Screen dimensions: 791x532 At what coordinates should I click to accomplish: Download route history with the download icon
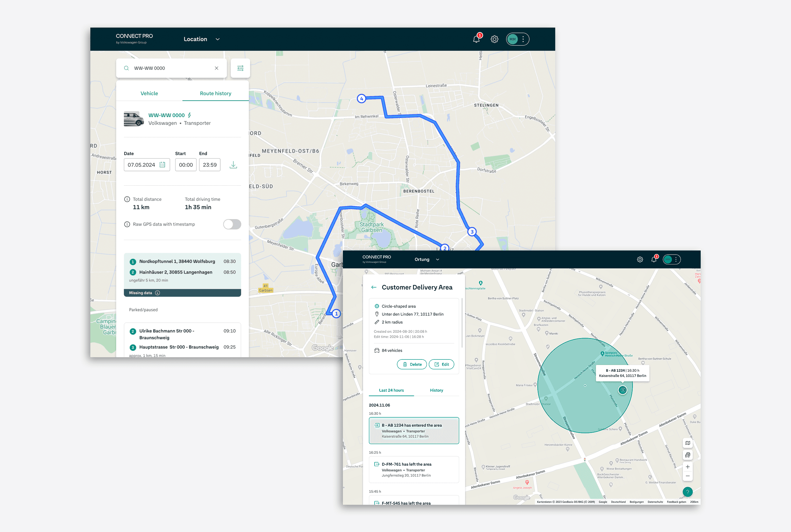click(x=233, y=165)
